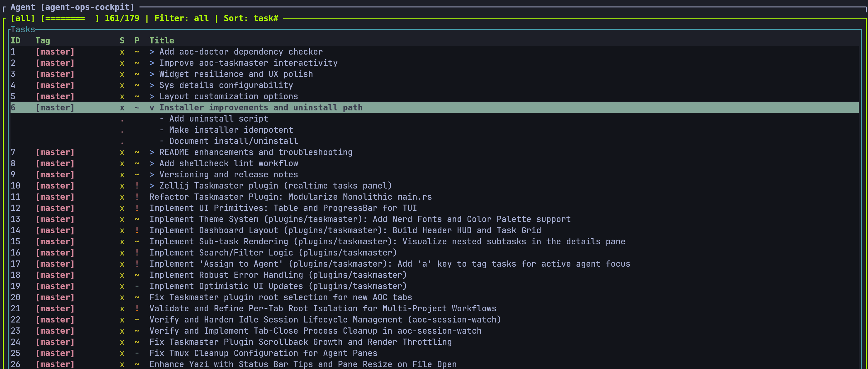Select task Enhance Yazi with Status Bar Tips
The height and width of the screenshot is (369, 868).
303,364
